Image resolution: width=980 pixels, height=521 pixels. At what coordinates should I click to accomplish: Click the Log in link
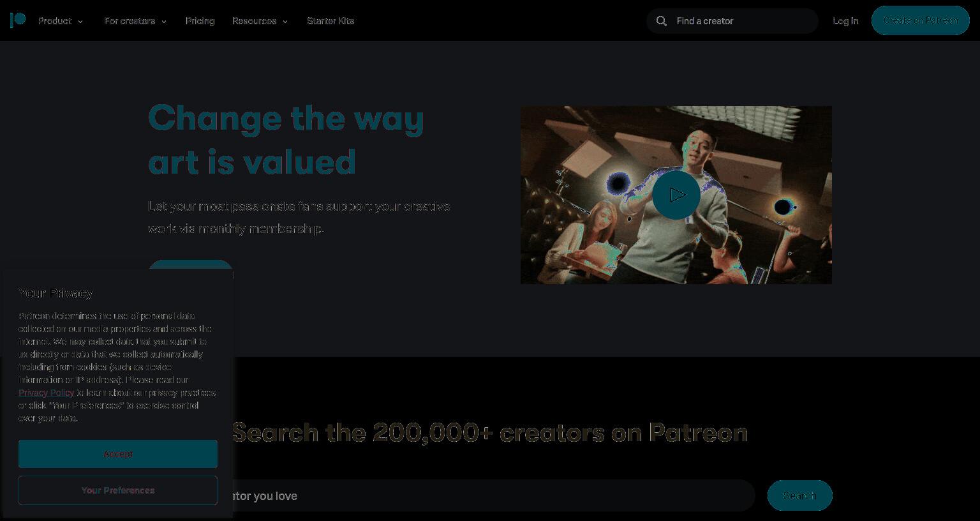click(x=845, y=21)
